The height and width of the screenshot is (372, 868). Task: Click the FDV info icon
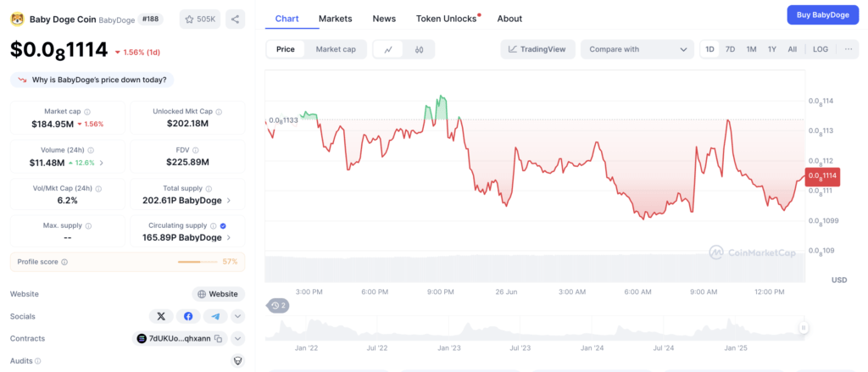(x=196, y=150)
